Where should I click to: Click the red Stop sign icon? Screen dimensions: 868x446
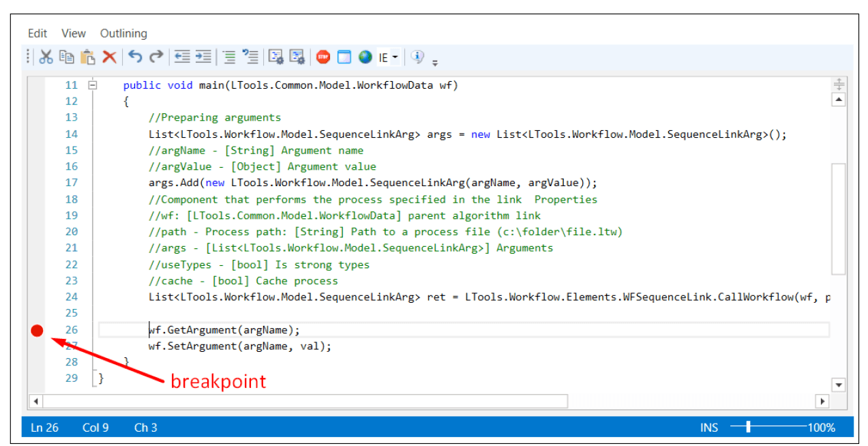coord(323,57)
